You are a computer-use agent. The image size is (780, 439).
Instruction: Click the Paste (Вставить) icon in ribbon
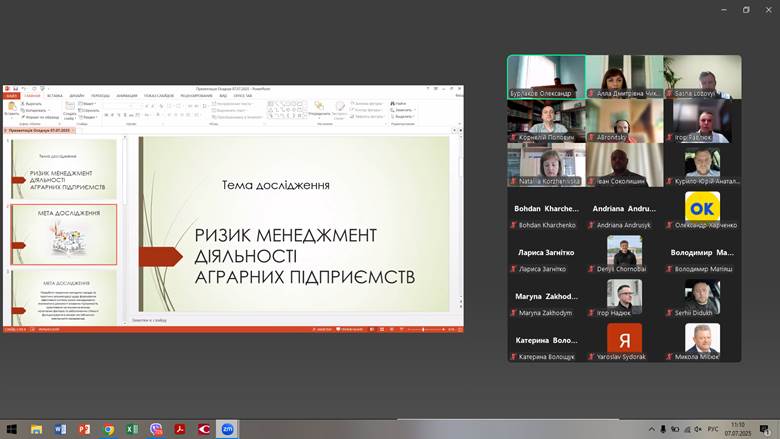tap(11, 106)
